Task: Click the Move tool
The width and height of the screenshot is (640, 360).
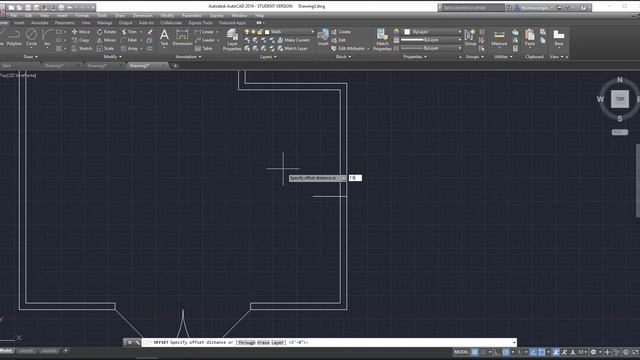Action: (81, 32)
